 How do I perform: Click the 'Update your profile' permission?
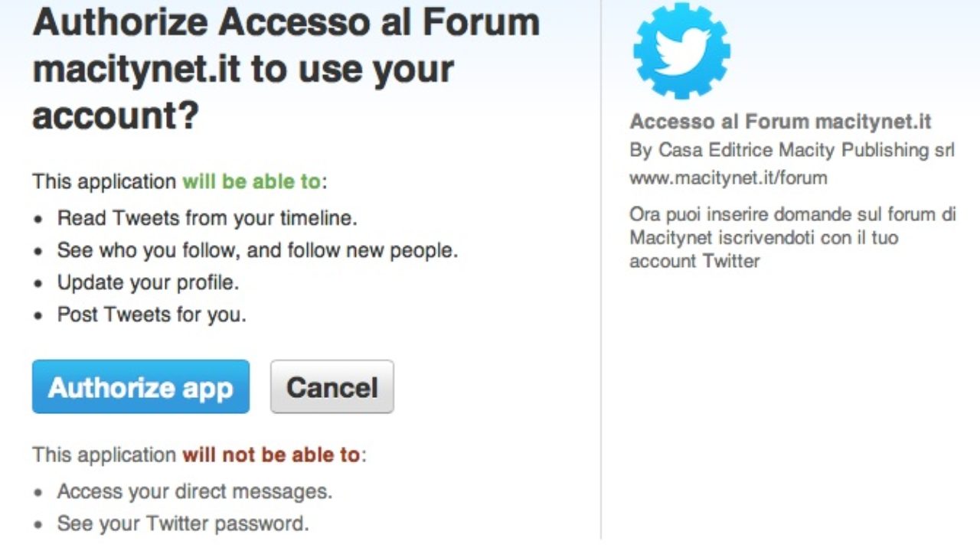(x=148, y=282)
